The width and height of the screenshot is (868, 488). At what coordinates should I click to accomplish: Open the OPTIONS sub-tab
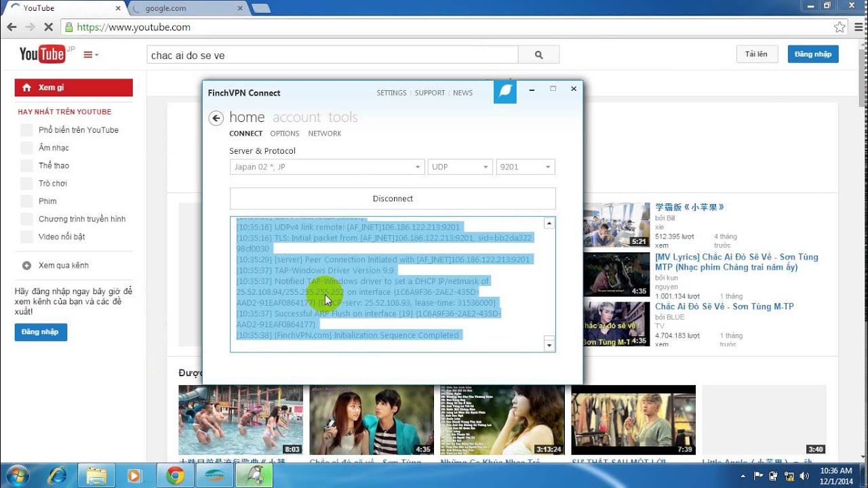click(x=285, y=134)
